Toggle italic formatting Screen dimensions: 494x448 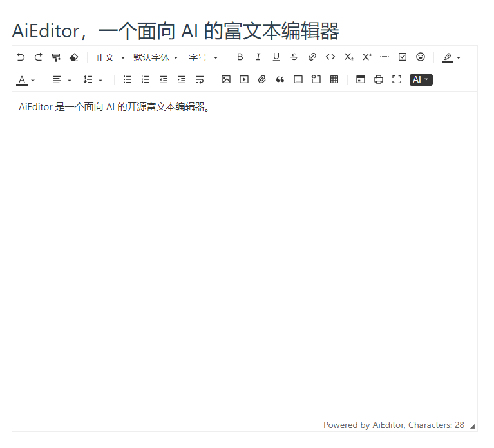(258, 57)
